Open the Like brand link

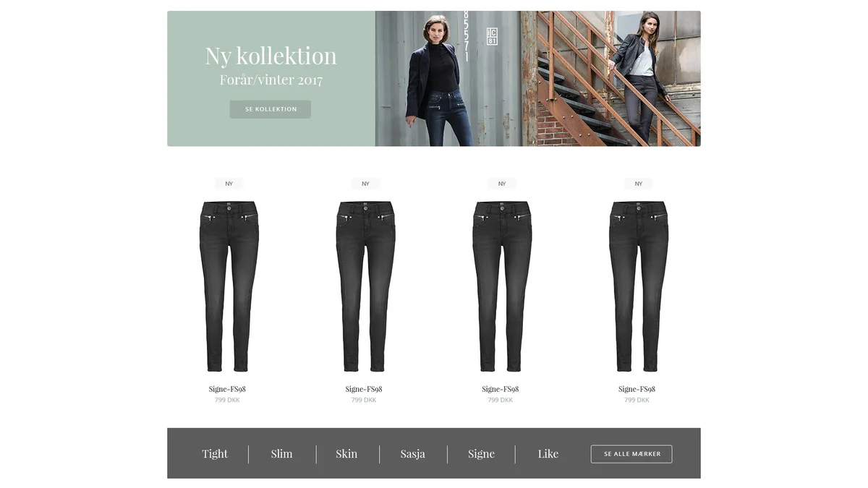click(548, 454)
